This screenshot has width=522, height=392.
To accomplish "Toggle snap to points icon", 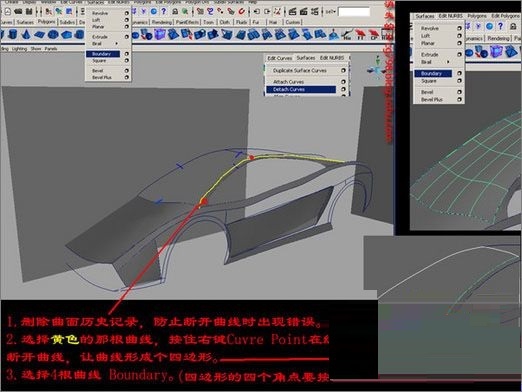I will [x=220, y=11].
